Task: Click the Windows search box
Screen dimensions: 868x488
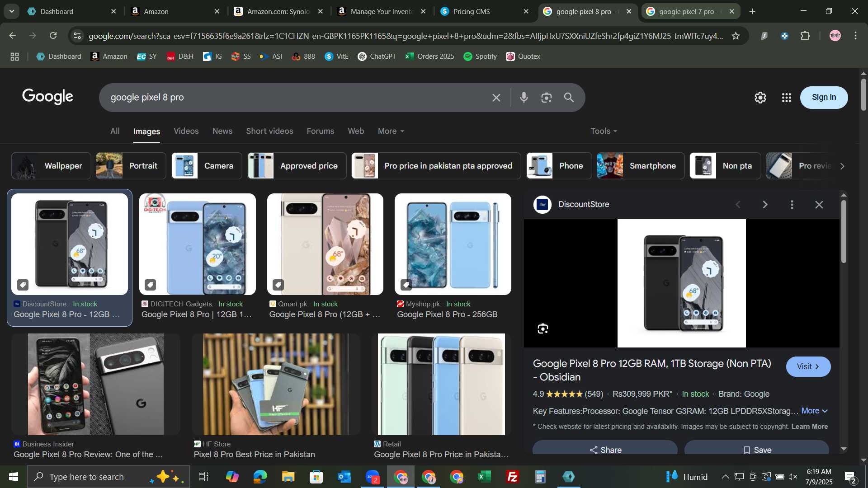Action: pos(108,477)
